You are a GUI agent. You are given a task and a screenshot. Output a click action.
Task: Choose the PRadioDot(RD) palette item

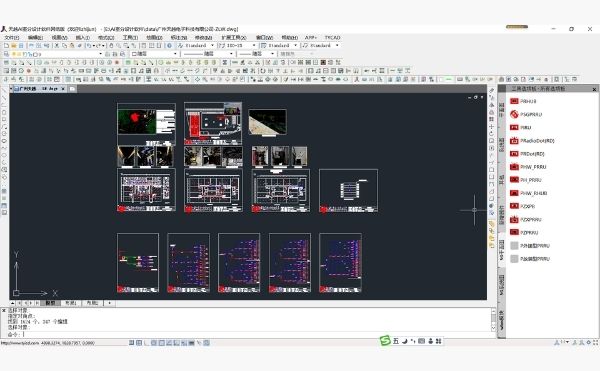532,140
